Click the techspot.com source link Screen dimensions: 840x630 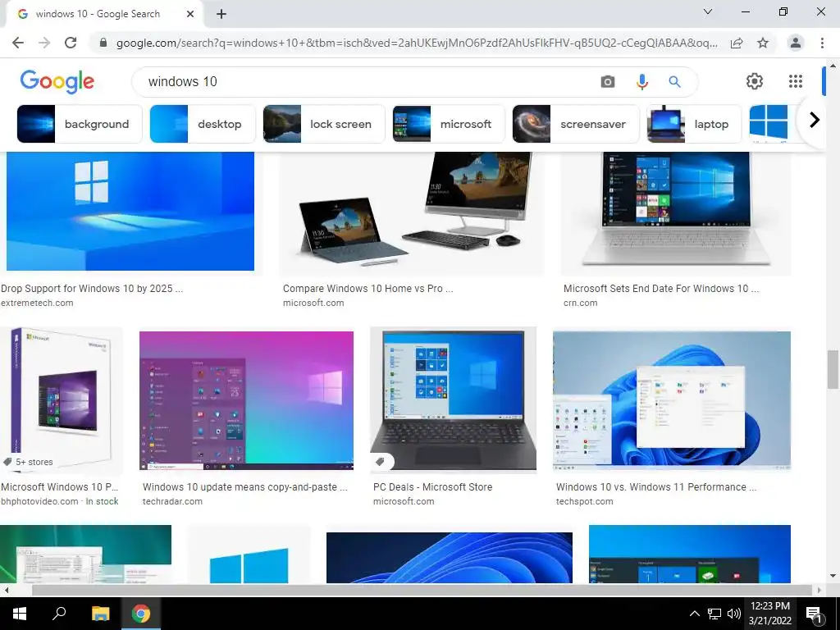(x=584, y=501)
